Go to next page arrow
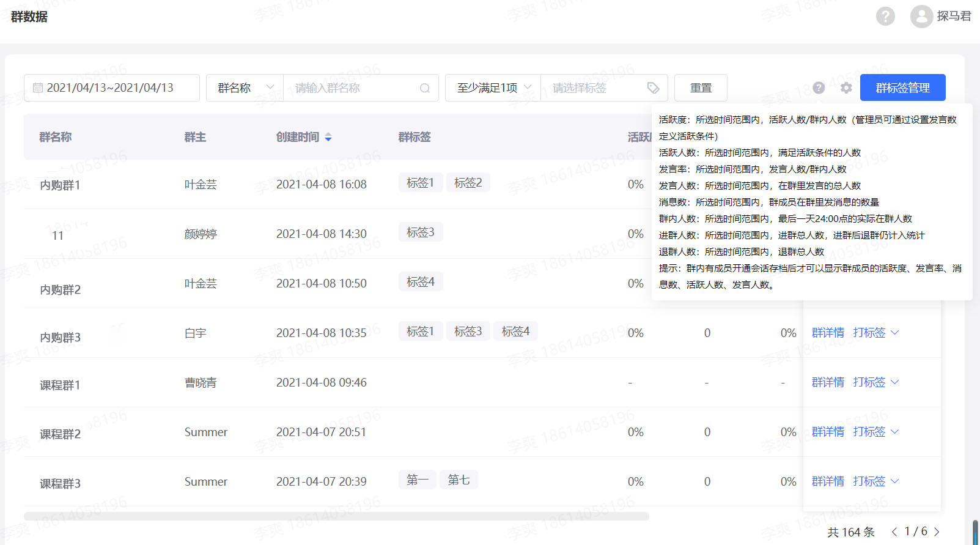The width and height of the screenshot is (980, 545). pyautogui.click(x=937, y=532)
